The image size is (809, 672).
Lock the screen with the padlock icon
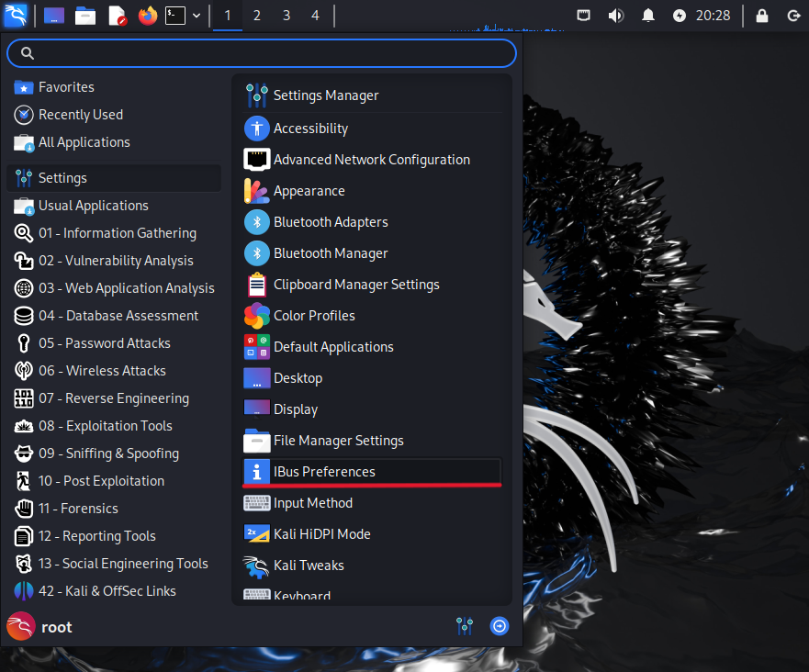coord(762,16)
